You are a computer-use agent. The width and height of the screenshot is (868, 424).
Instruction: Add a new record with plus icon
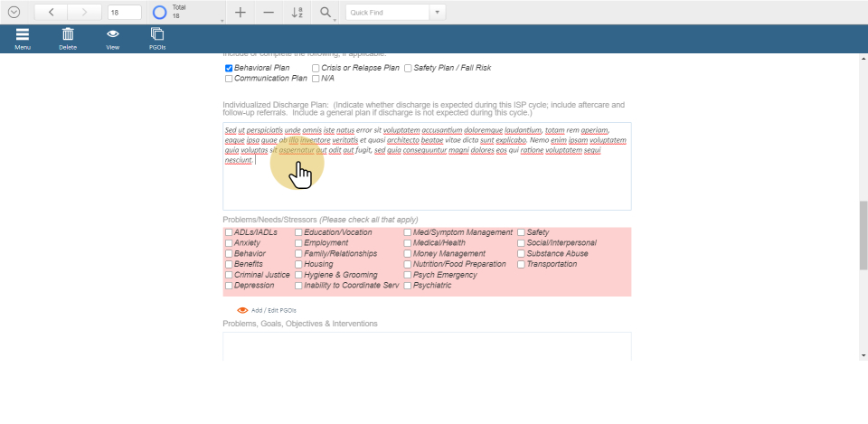[x=240, y=13]
